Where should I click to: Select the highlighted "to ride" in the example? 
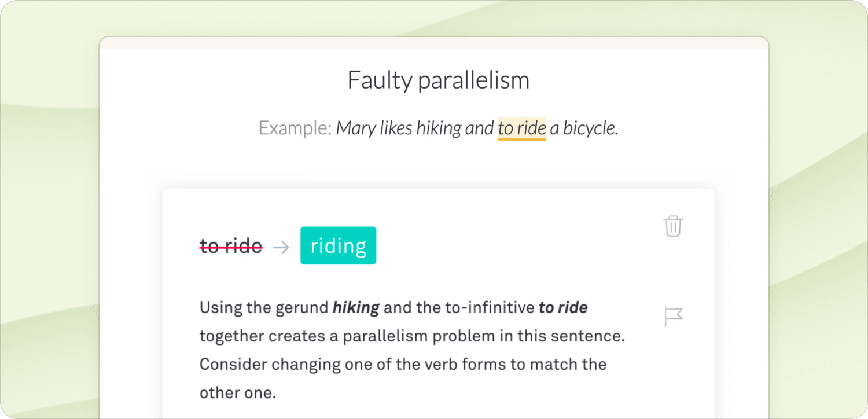click(x=522, y=128)
